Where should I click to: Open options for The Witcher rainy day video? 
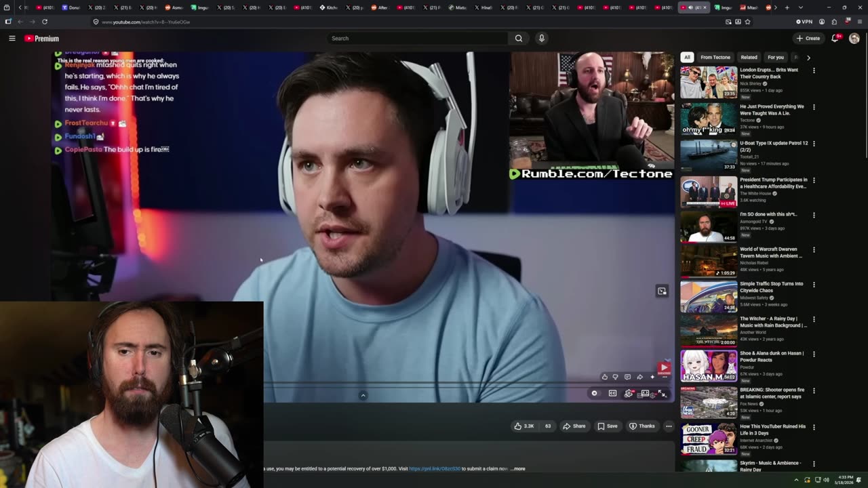pyautogui.click(x=814, y=319)
